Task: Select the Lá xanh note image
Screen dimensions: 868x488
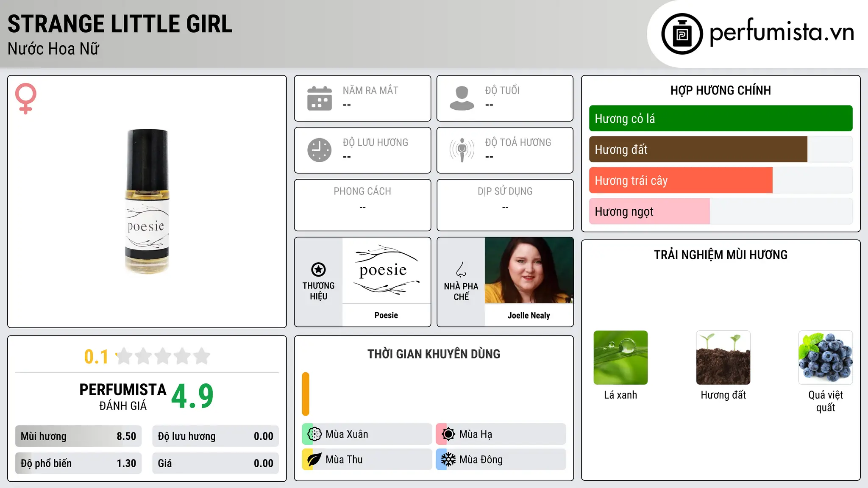Action: click(620, 358)
